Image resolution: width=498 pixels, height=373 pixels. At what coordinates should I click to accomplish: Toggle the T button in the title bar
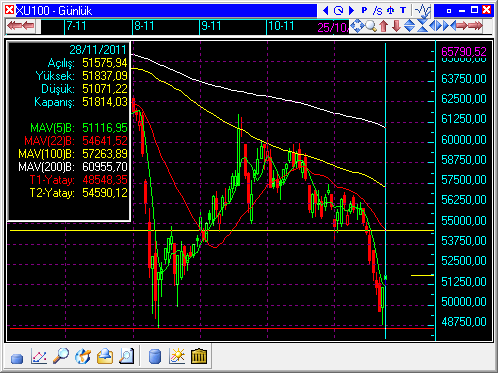pos(403,10)
